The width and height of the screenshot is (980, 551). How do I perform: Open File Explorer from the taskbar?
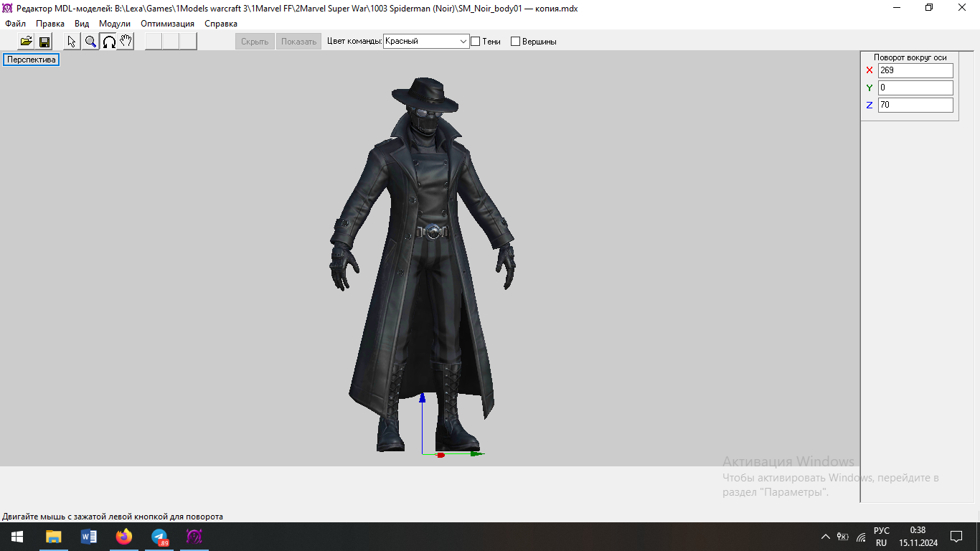[x=54, y=537]
